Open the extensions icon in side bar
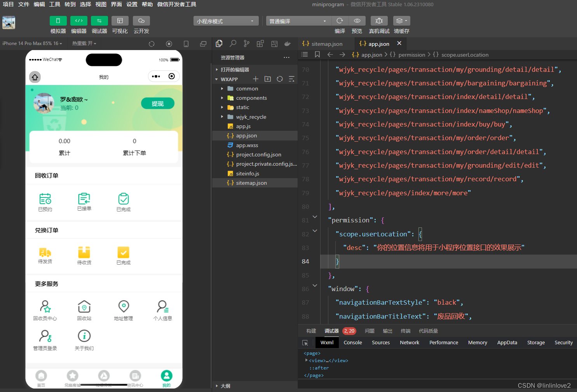The height and width of the screenshot is (392, 577). [x=260, y=43]
